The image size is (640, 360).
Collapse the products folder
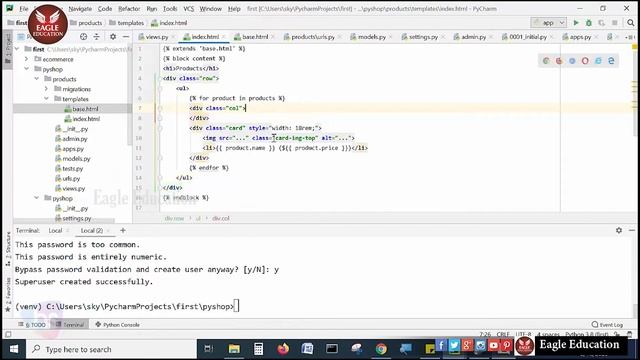tap(36, 79)
